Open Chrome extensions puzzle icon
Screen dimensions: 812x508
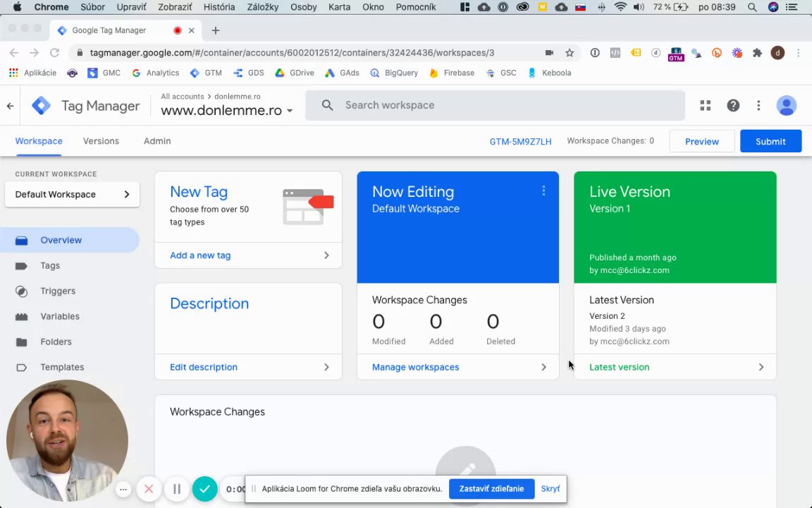point(757,52)
